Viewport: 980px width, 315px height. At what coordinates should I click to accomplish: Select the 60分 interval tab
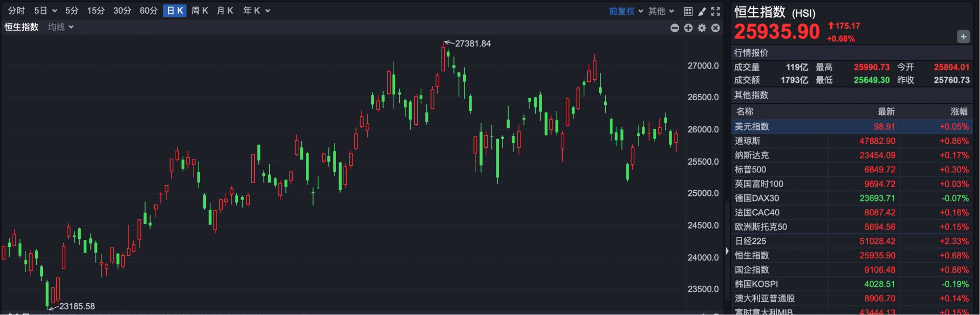click(149, 11)
